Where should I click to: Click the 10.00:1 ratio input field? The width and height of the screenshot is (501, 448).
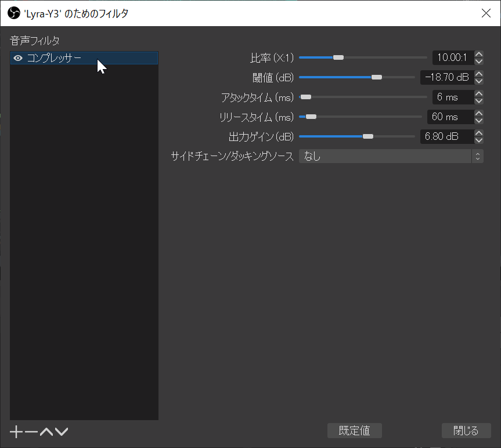(453, 58)
